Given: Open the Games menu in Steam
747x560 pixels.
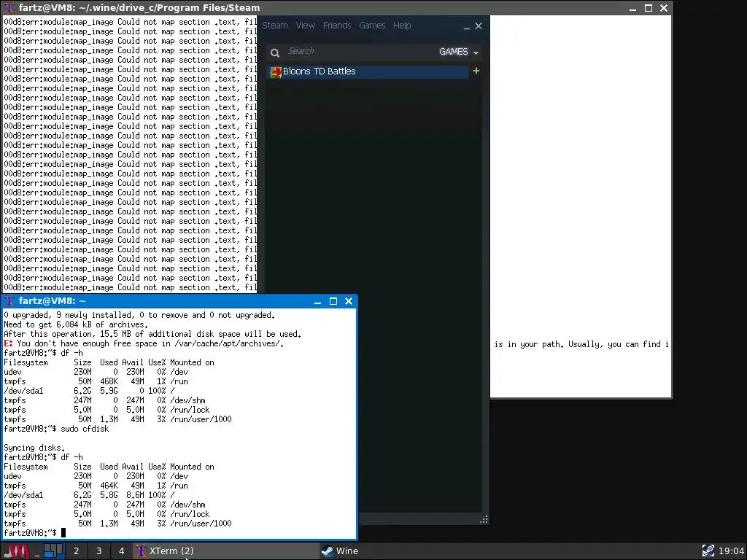Looking at the screenshot, I should point(372,26).
